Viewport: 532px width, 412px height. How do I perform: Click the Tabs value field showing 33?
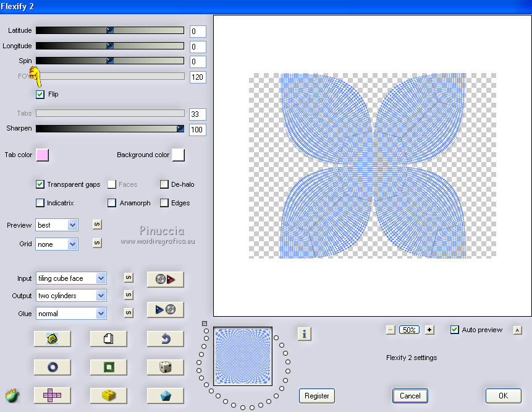pyautogui.click(x=198, y=114)
